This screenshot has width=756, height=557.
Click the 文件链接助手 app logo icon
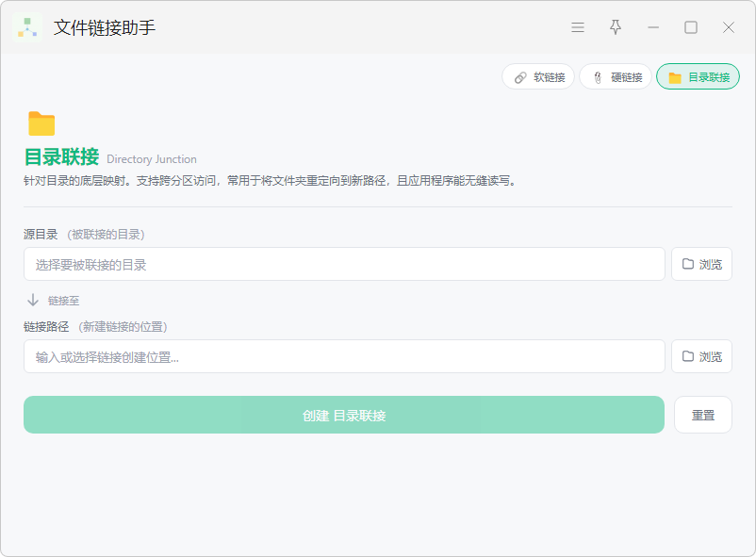[x=27, y=27]
